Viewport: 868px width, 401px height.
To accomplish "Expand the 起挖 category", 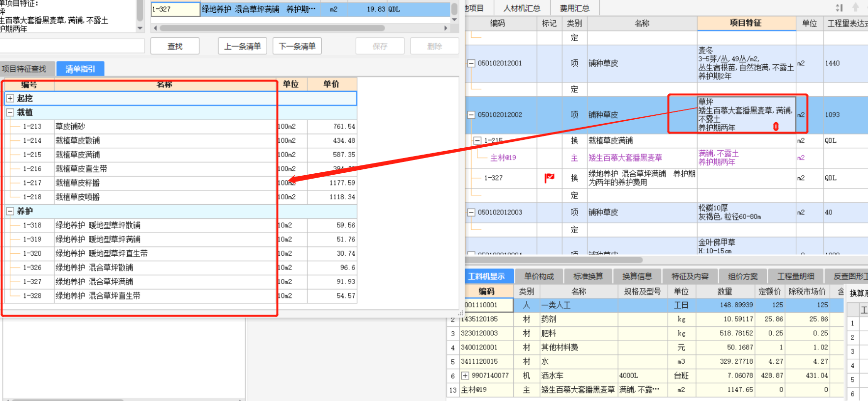I will (10, 98).
